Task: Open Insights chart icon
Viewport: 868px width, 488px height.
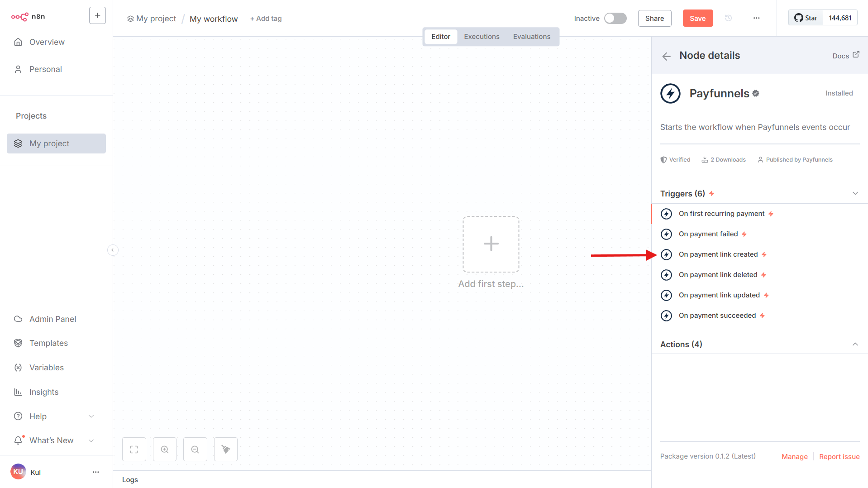Action: (18, 392)
